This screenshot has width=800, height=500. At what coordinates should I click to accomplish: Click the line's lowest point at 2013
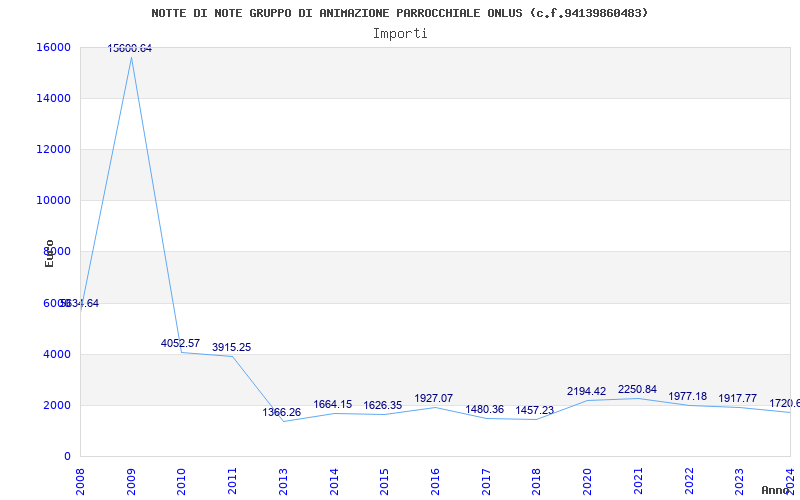283,421
